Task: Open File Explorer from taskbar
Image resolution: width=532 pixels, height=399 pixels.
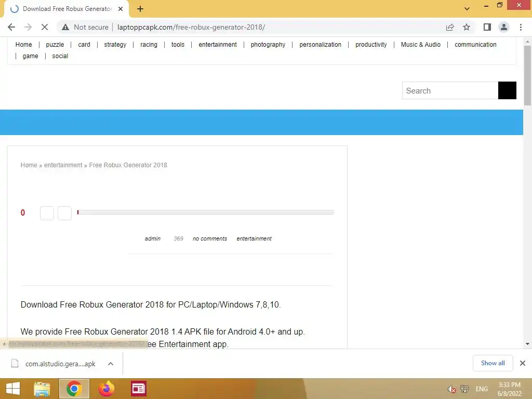Action: [42, 389]
